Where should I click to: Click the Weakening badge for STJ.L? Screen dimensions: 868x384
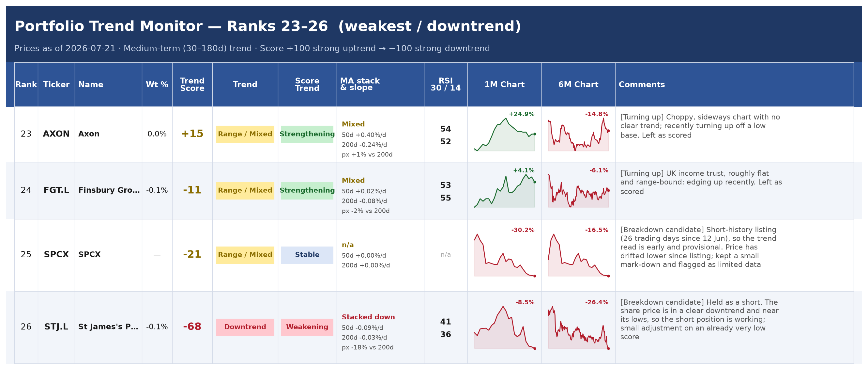click(x=307, y=327)
